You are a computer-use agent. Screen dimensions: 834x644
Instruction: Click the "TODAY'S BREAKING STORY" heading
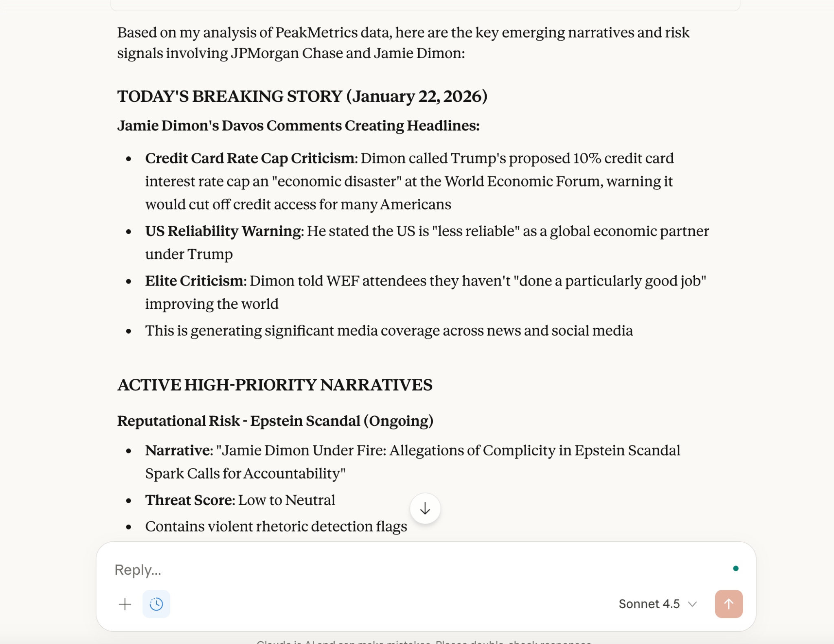pos(302,97)
